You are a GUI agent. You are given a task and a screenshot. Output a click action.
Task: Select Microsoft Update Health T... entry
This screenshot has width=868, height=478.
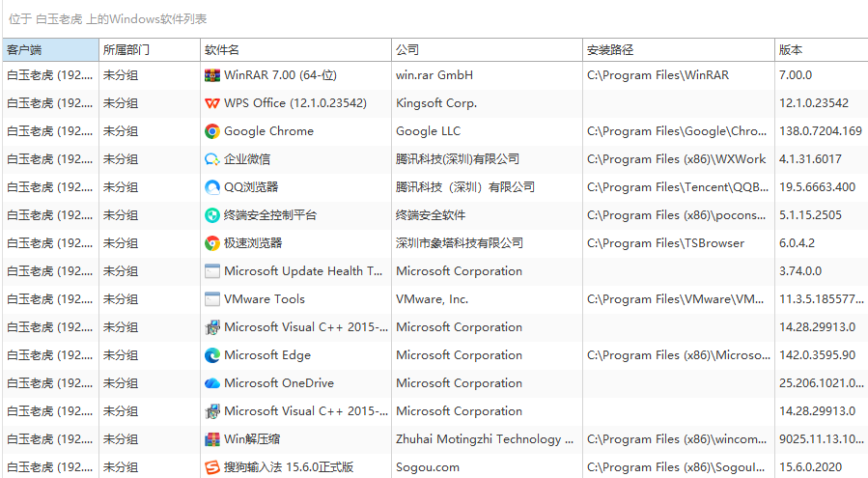303,271
